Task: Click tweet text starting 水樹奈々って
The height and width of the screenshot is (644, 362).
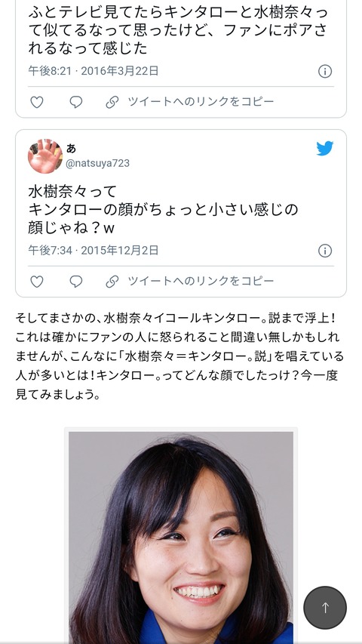Action: 163,209
